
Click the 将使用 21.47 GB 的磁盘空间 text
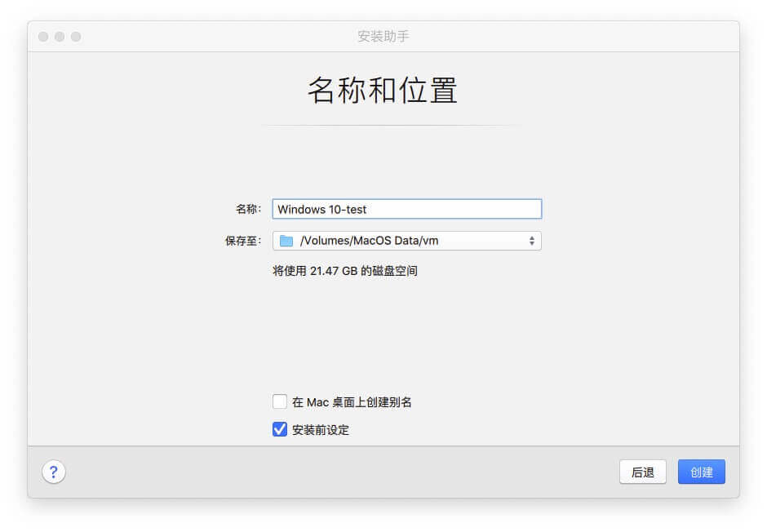[x=345, y=271]
